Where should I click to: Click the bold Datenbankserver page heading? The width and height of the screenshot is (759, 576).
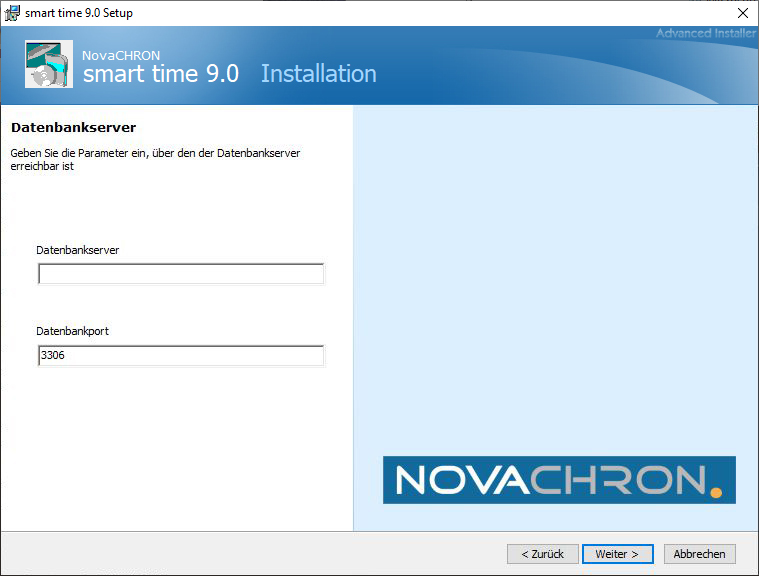click(x=73, y=128)
